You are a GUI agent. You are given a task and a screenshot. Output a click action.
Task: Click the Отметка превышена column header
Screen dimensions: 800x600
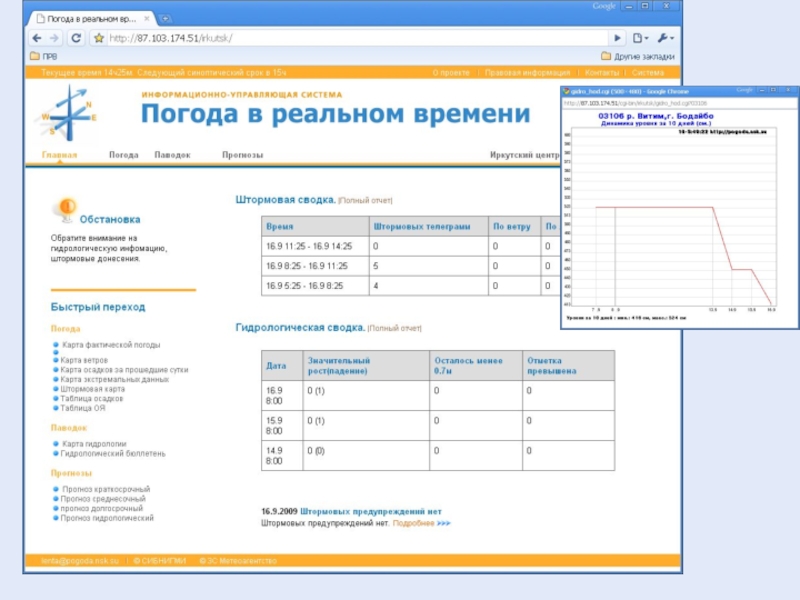point(569,365)
